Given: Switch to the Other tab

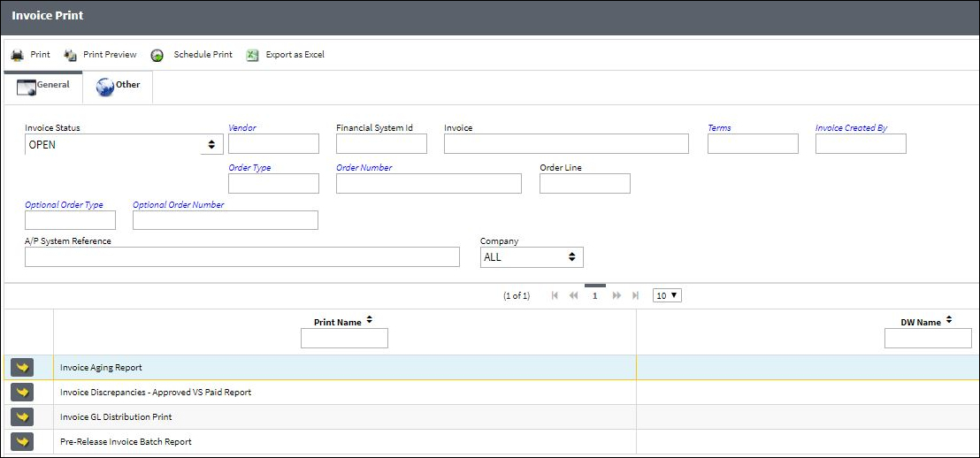Looking at the screenshot, I should coord(118,87).
